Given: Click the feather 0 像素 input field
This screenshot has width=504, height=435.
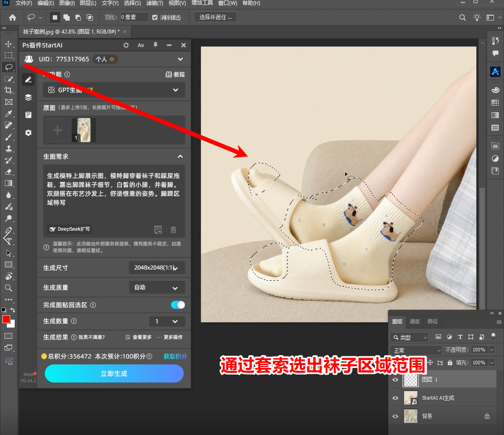Looking at the screenshot, I should [x=134, y=17].
